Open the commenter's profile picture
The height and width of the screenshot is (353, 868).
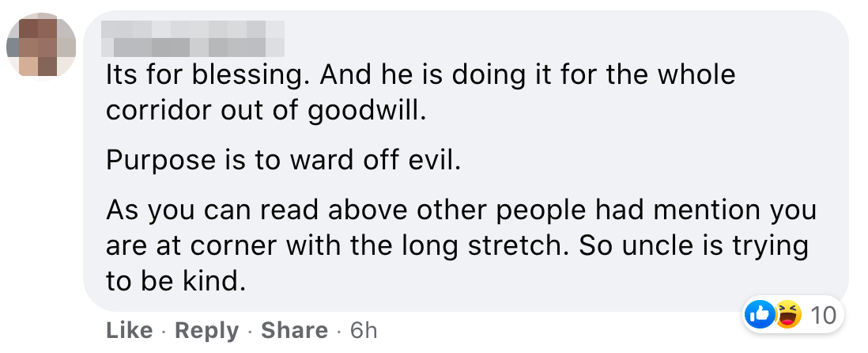point(41,46)
